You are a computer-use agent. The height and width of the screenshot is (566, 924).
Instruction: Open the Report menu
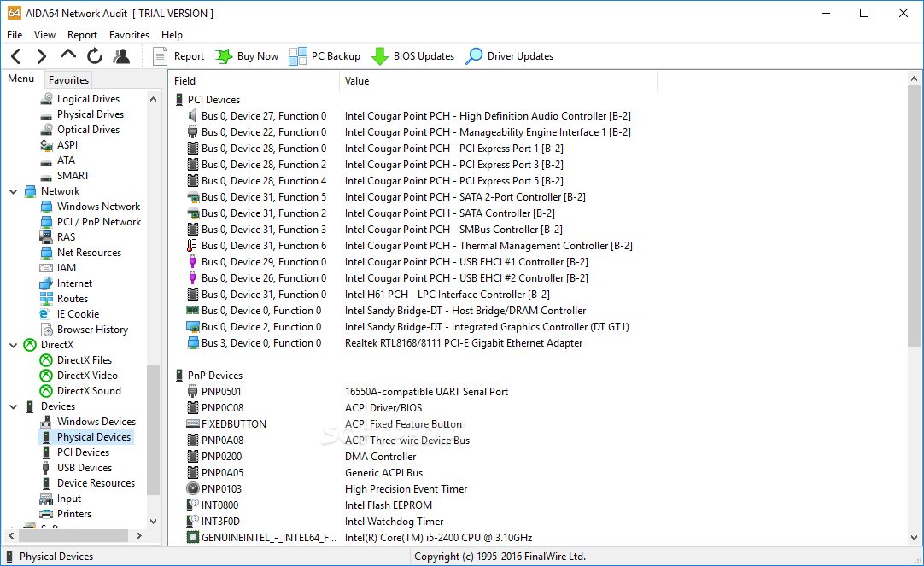[82, 35]
